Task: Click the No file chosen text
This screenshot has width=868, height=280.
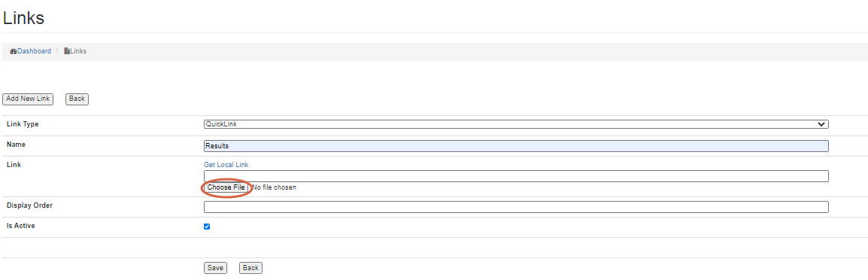Action: [274, 187]
